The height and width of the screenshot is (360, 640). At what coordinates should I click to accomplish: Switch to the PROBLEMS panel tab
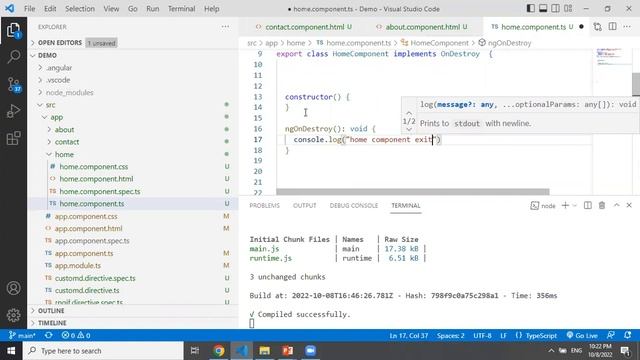pyautogui.click(x=264, y=205)
